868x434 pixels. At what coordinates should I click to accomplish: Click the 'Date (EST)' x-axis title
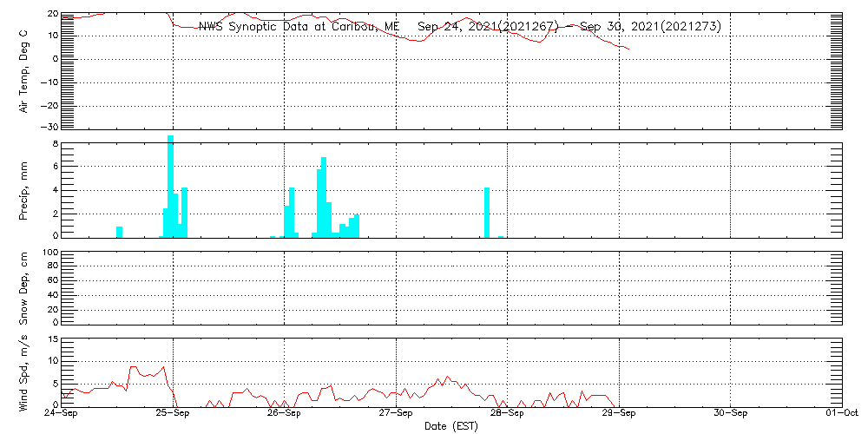pyautogui.click(x=451, y=426)
